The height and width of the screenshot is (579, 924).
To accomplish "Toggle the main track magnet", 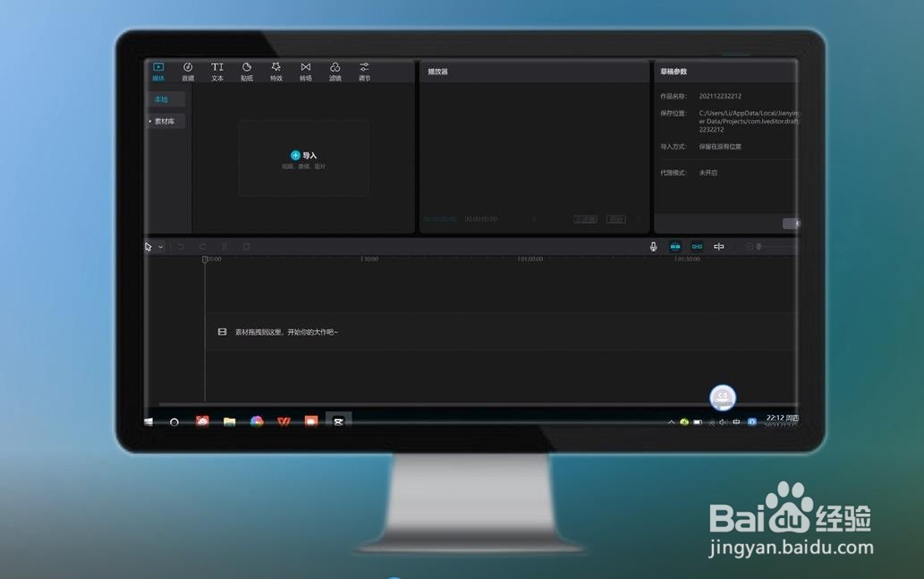I will 675,246.
